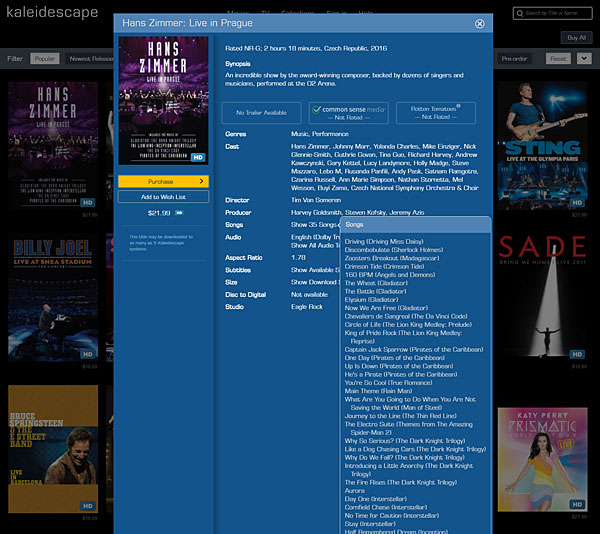Click HD badge on Katy Perry cover
Viewport: 600px width, 534px height.
point(577,505)
